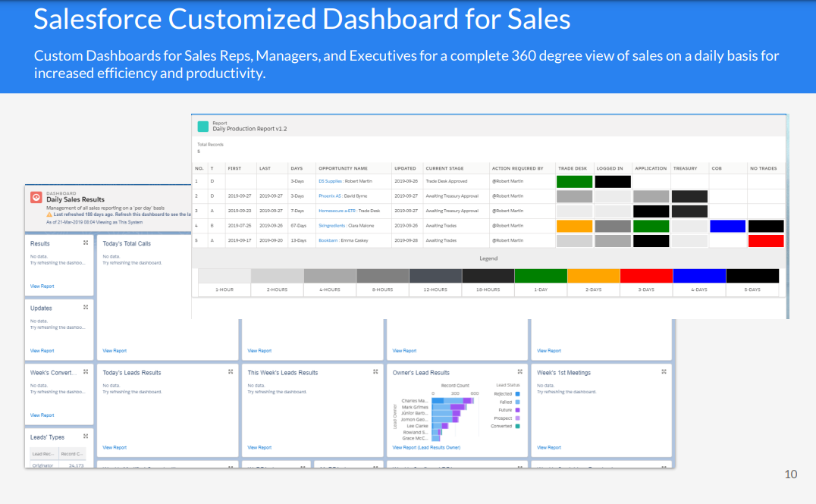Click the '12-HOURS' legend label
This screenshot has width=816, height=504.
[435, 290]
